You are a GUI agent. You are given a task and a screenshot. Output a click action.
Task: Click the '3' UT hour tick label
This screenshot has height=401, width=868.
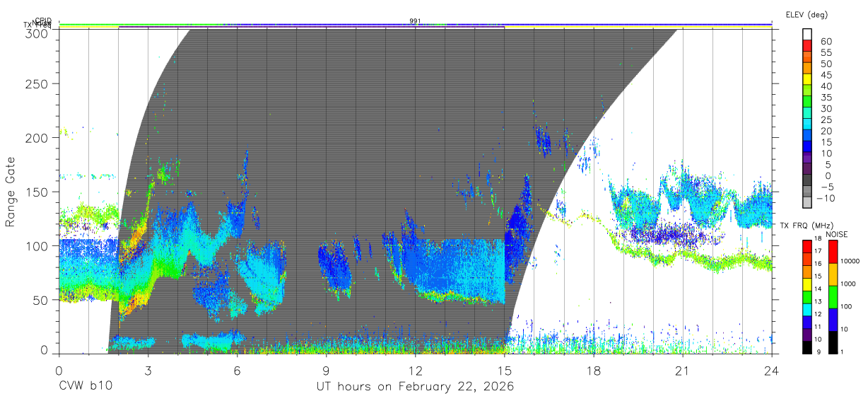148,370
